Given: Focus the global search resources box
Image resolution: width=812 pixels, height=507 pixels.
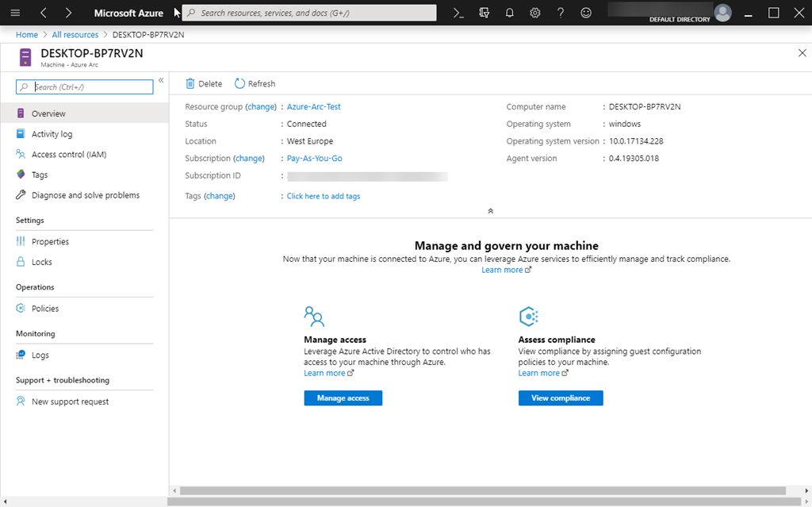Looking at the screenshot, I should 309,13.
